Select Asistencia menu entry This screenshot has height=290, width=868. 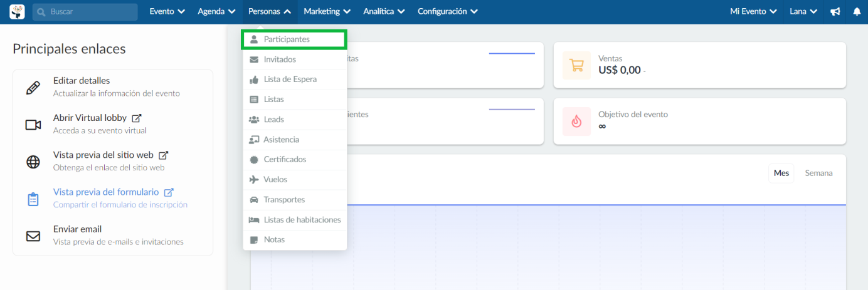pyautogui.click(x=295, y=140)
